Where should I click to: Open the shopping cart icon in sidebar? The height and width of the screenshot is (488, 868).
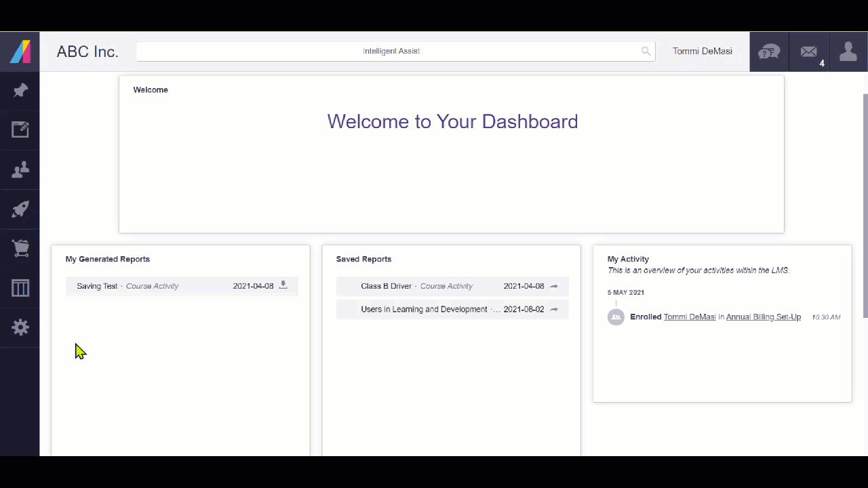click(x=20, y=248)
